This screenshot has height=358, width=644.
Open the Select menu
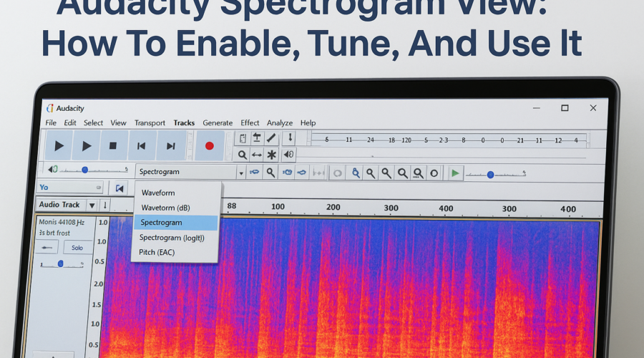click(93, 123)
